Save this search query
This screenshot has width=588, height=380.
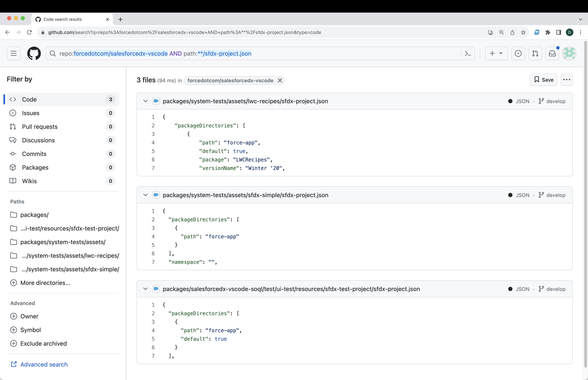pos(543,80)
